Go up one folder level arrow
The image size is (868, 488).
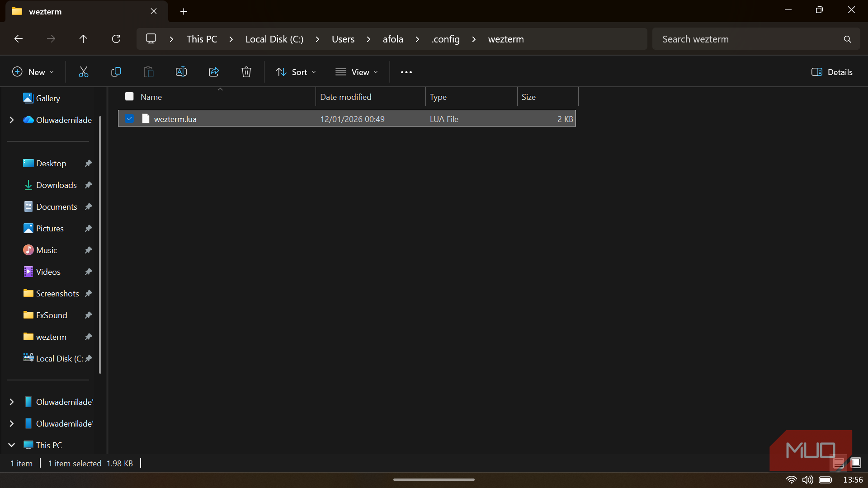(83, 39)
